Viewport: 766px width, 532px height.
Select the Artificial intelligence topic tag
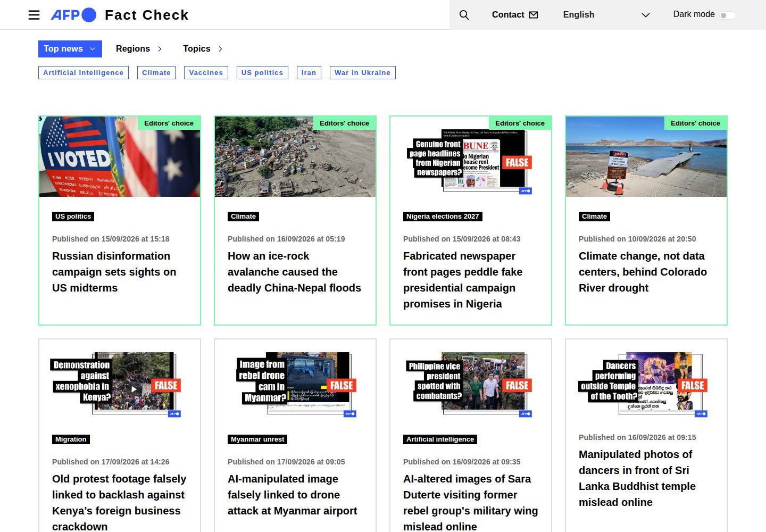click(x=84, y=73)
